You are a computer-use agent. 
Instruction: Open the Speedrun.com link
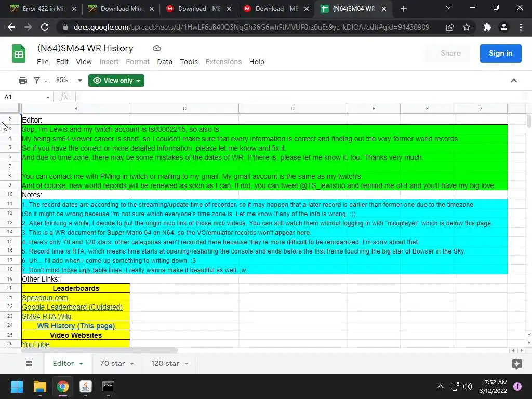45,298
